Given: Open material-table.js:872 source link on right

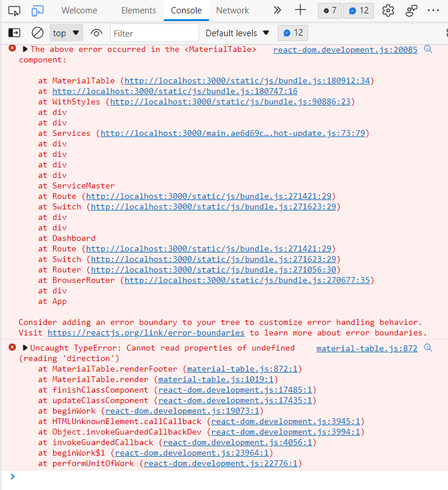Looking at the screenshot, I should (x=367, y=348).
